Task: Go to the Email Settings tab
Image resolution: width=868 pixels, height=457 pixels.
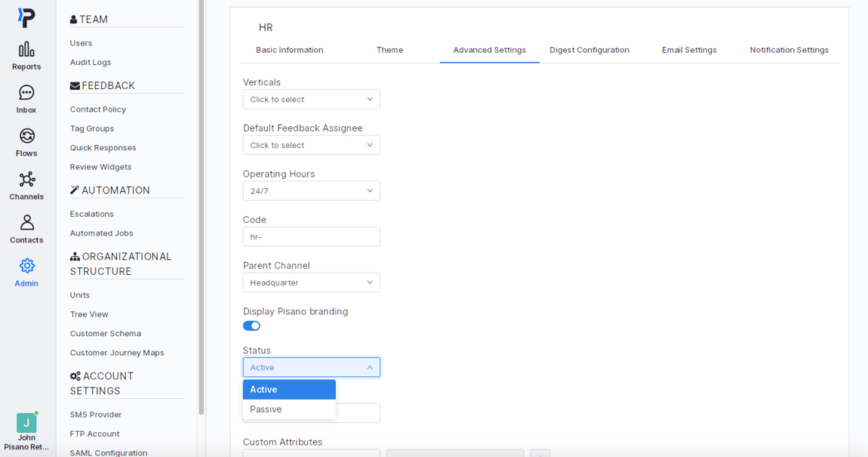Action: pos(688,50)
